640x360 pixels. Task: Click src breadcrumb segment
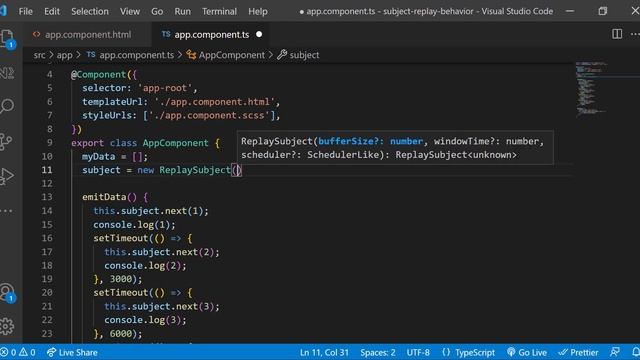39,55
